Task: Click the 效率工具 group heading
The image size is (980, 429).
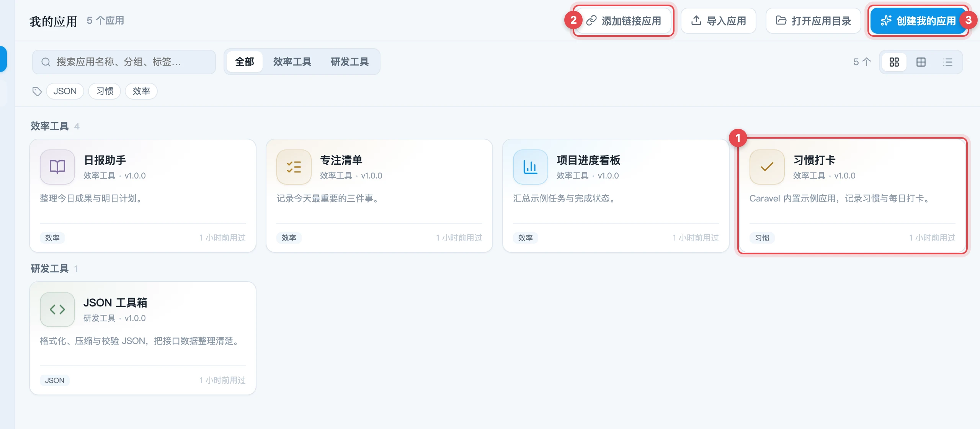Action: tap(50, 126)
